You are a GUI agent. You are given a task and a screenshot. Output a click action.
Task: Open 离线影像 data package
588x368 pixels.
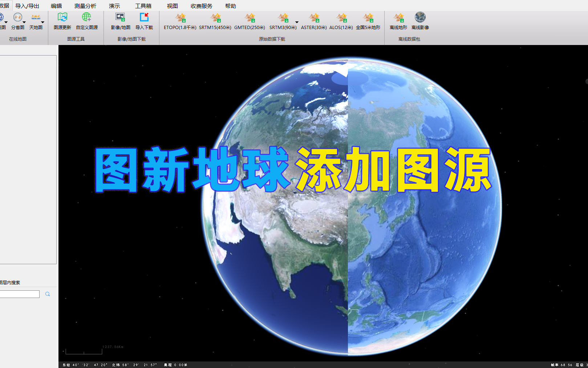click(420, 21)
